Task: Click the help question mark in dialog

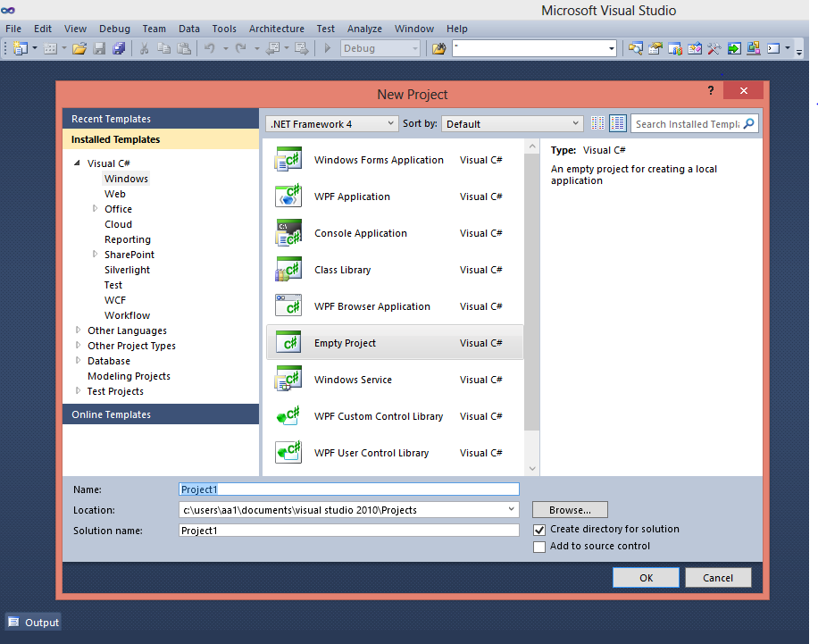Action: point(711,90)
